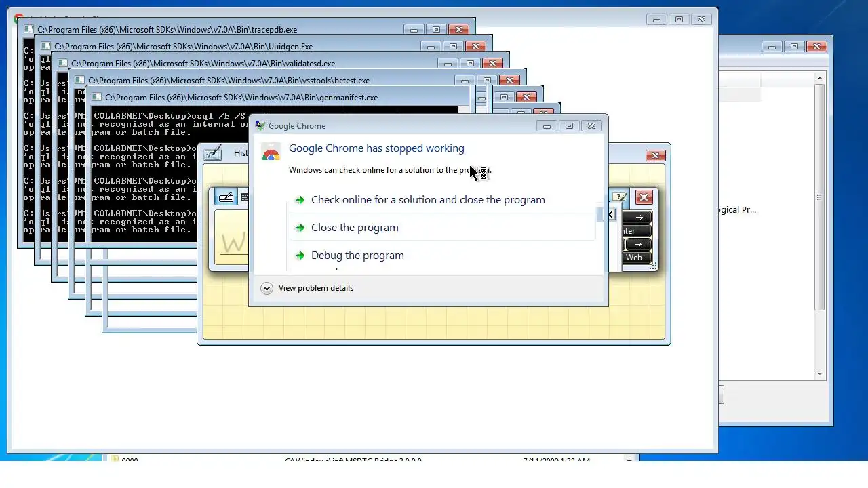Screen dimensions: 868x488
Task: Click vertical scrollbar thumb in right background window
Action: point(820,197)
